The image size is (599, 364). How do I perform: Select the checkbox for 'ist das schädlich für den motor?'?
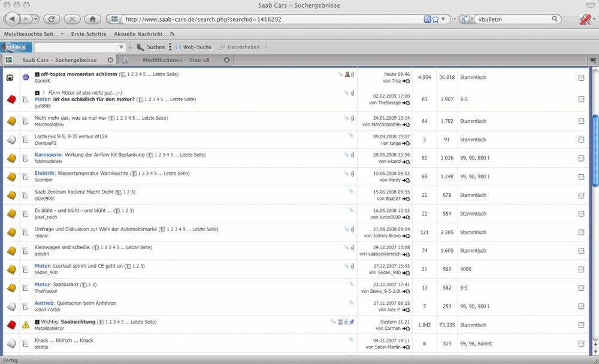point(581,99)
